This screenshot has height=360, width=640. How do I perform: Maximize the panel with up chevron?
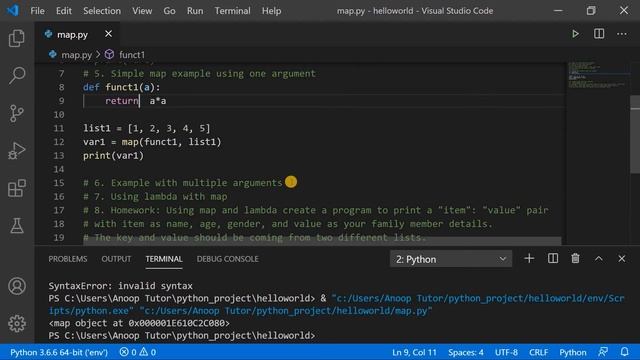click(599, 258)
